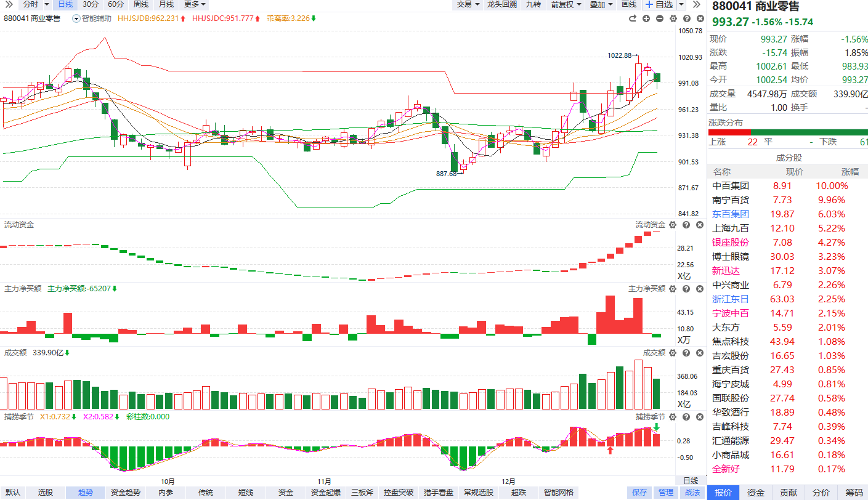The width and height of the screenshot is (868, 500).
Task: Click the minus zoom-out icon above the K-line chart
Action: coord(660,18)
